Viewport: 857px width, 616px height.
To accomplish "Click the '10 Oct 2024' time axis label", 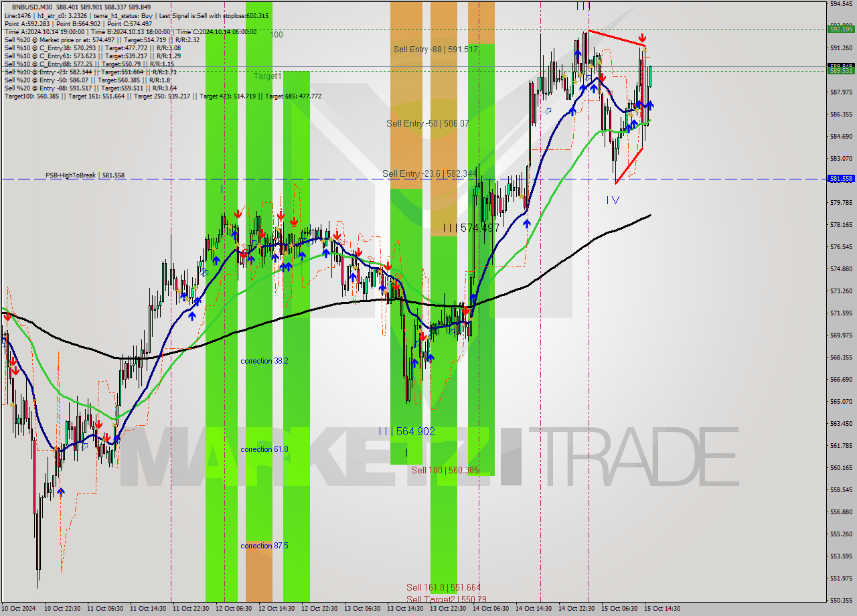I will pyautogui.click(x=18, y=609).
